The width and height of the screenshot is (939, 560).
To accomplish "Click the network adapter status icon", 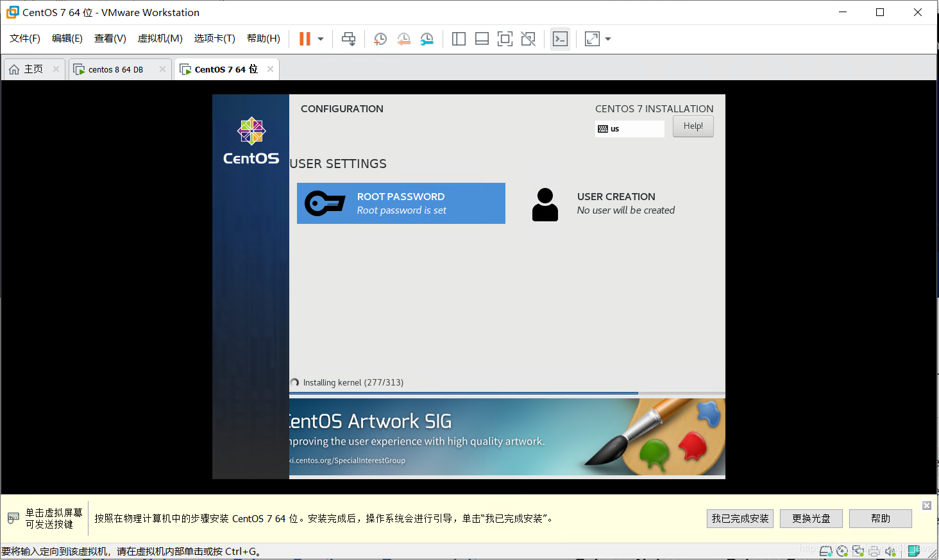I will click(858, 550).
